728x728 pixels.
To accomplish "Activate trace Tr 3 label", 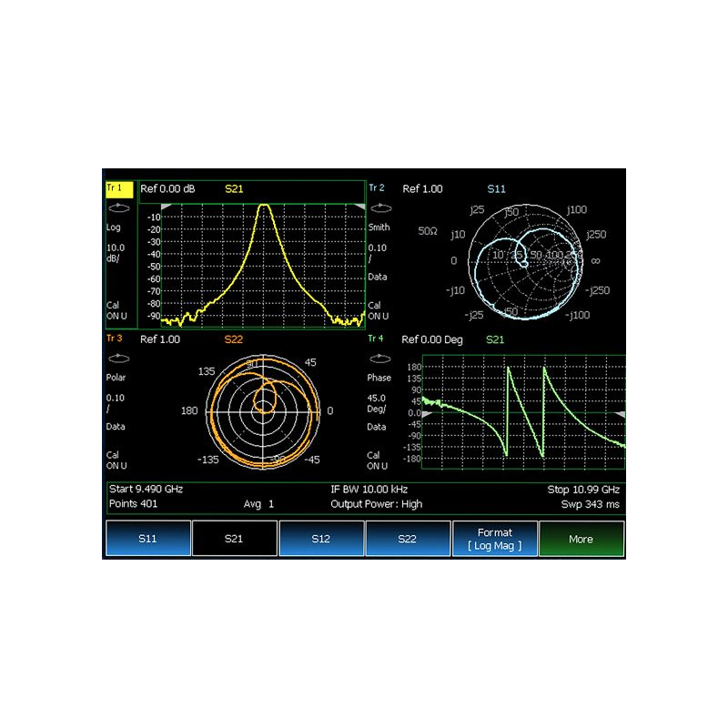I will point(115,338).
